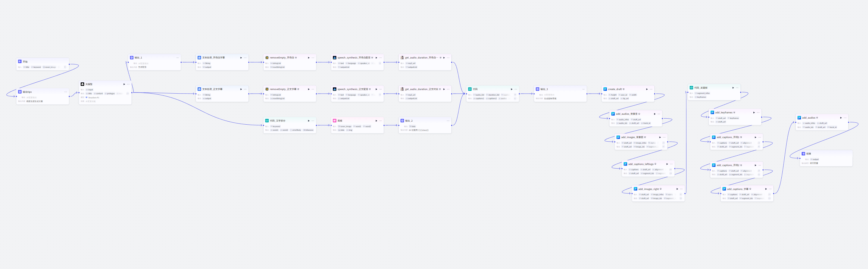Run the 文本处理_开场白字幕 node test

241,58
